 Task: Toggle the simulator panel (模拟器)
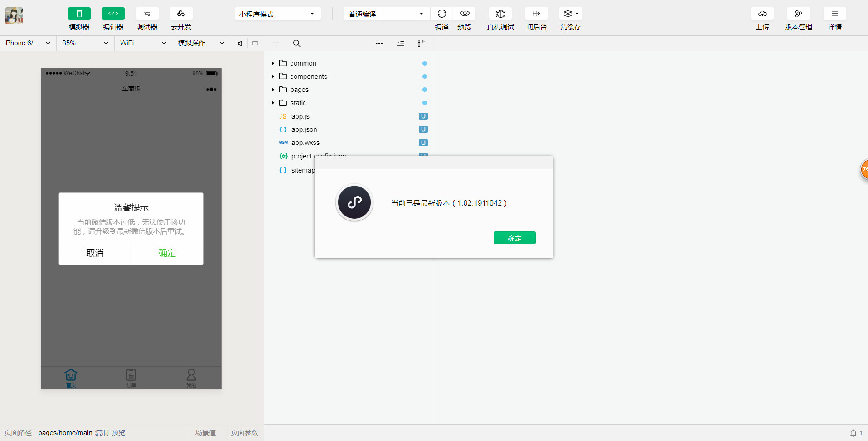(79, 14)
